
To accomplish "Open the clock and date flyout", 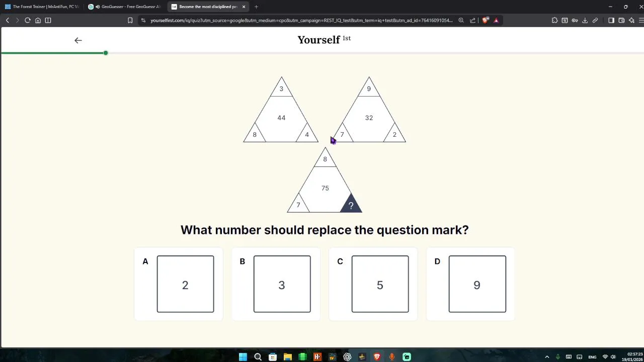I will click(x=631, y=357).
